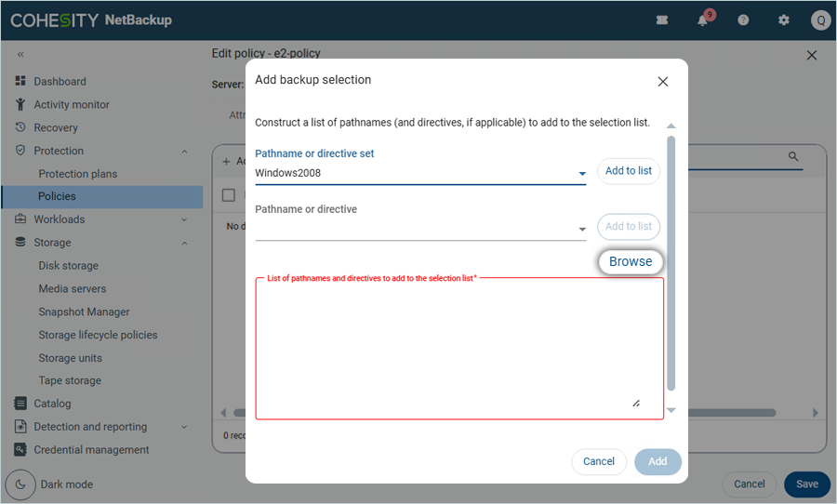
Task: Open Activity monitor from sidebar
Action: pyautogui.click(x=72, y=105)
